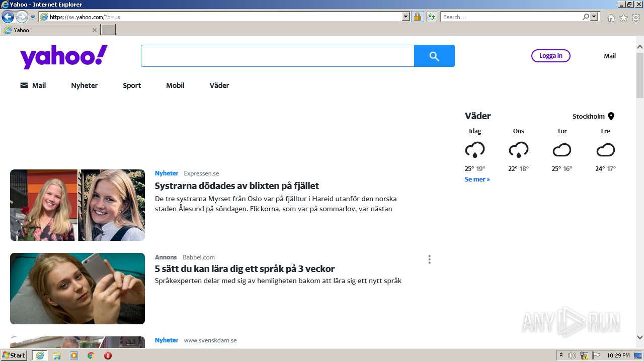Click the volume speaker tray icon
Screen dimensions: 644x362
tap(572, 355)
